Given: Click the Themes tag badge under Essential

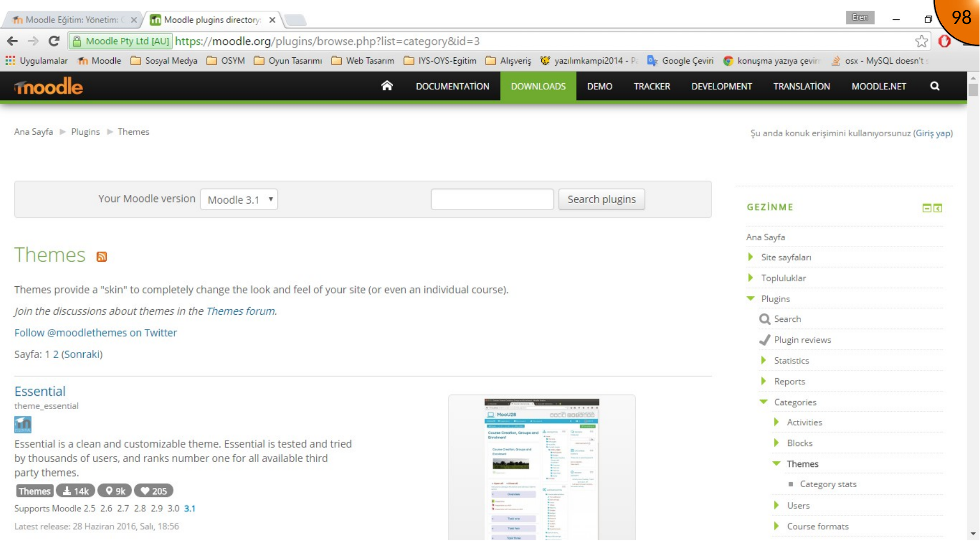Looking at the screenshot, I should tap(34, 491).
